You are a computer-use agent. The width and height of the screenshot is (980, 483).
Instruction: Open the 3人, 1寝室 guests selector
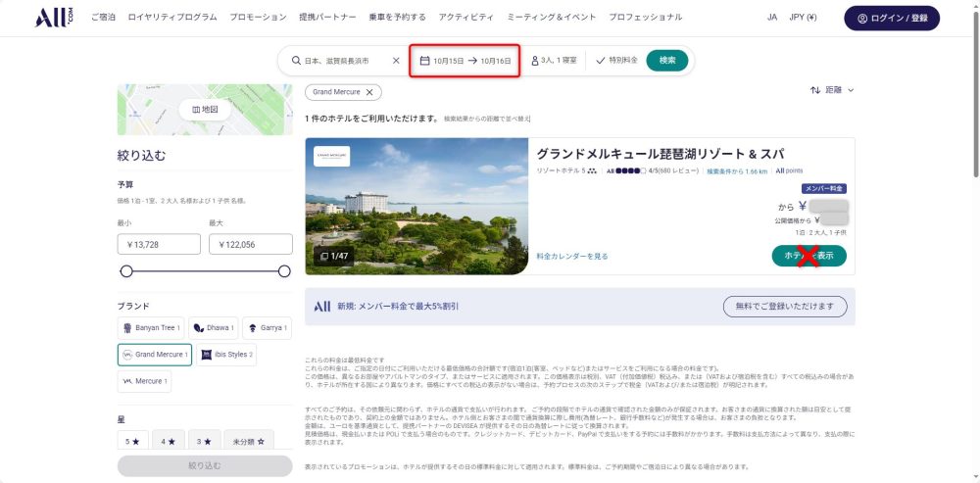pos(555,61)
